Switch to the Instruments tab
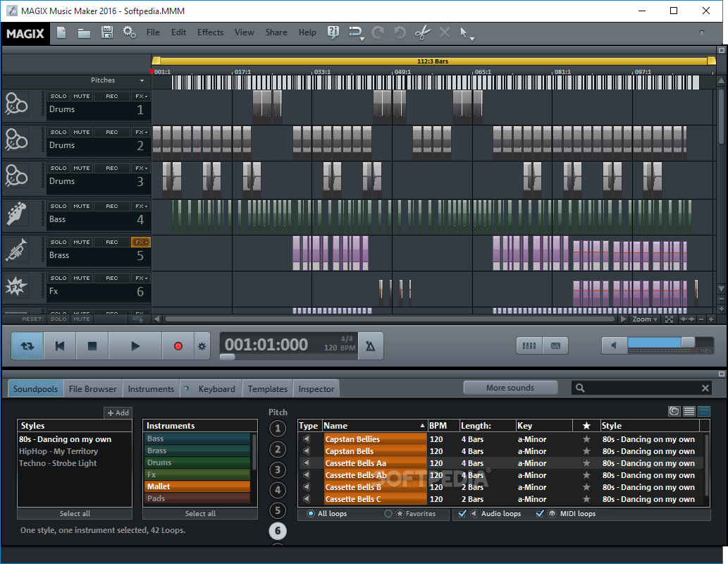This screenshot has width=728, height=564. pos(151,389)
